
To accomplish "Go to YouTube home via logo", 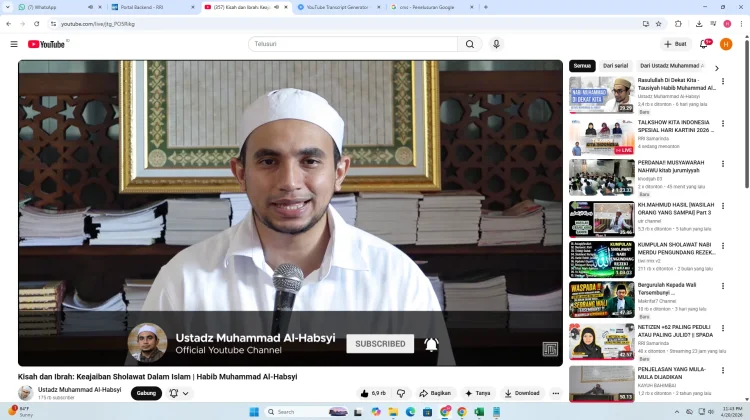I will pyautogui.click(x=46, y=44).
